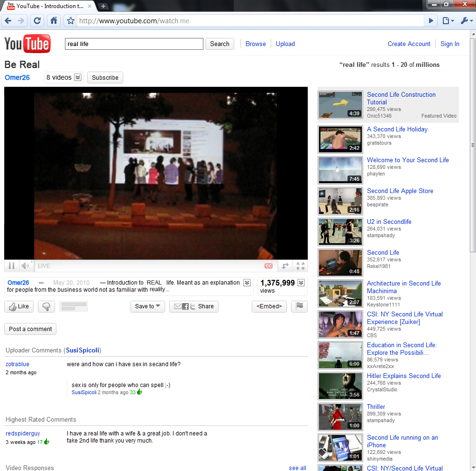The height and width of the screenshot is (471, 476).
Task: Open the page menu icon
Action: tap(448, 21)
